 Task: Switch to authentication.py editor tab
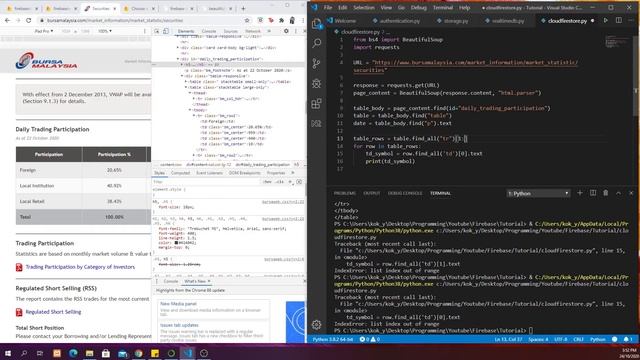pyautogui.click(x=396, y=20)
